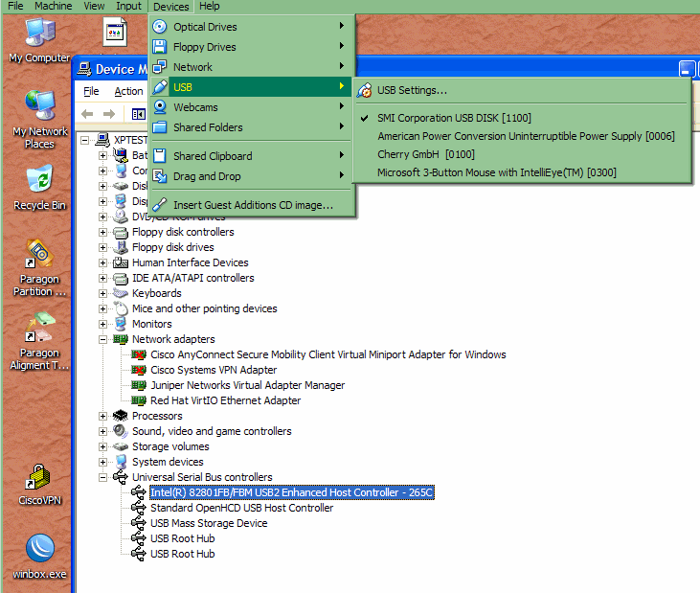The image size is (700, 593).
Task: Attach American Power Conversion UPS device
Action: [x=526, y=136]
